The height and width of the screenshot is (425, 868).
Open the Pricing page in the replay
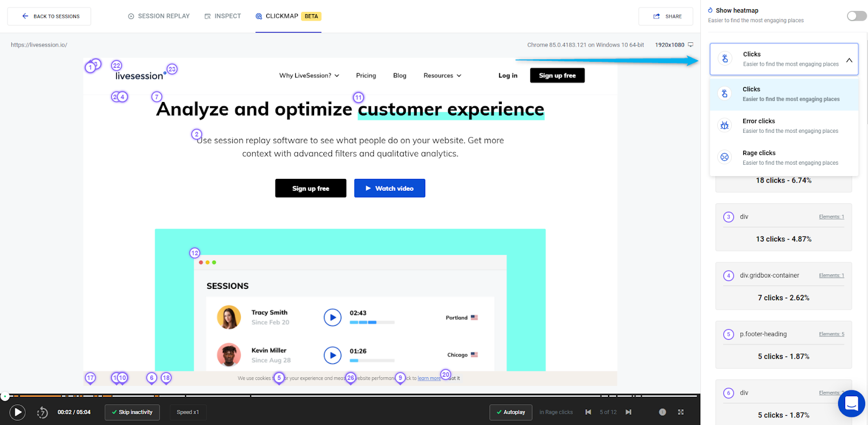[366, 75]
